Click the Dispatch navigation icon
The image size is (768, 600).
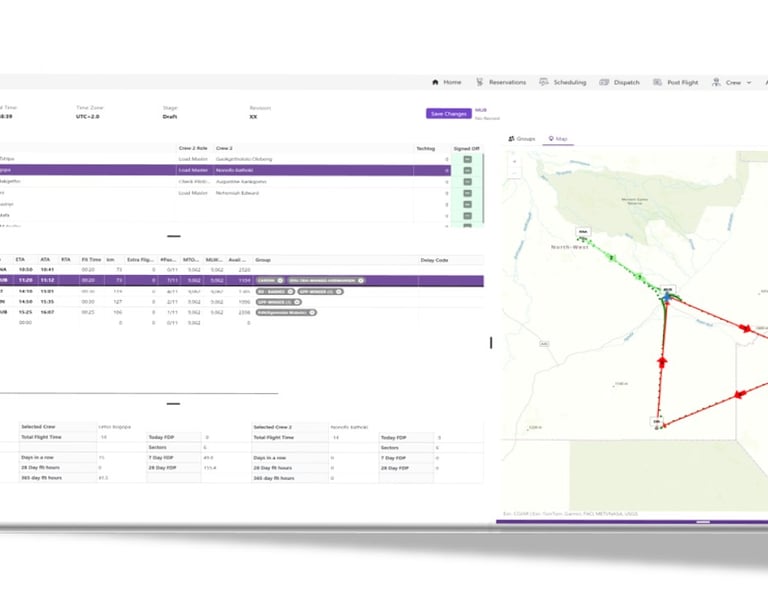(x=604, y=82)
